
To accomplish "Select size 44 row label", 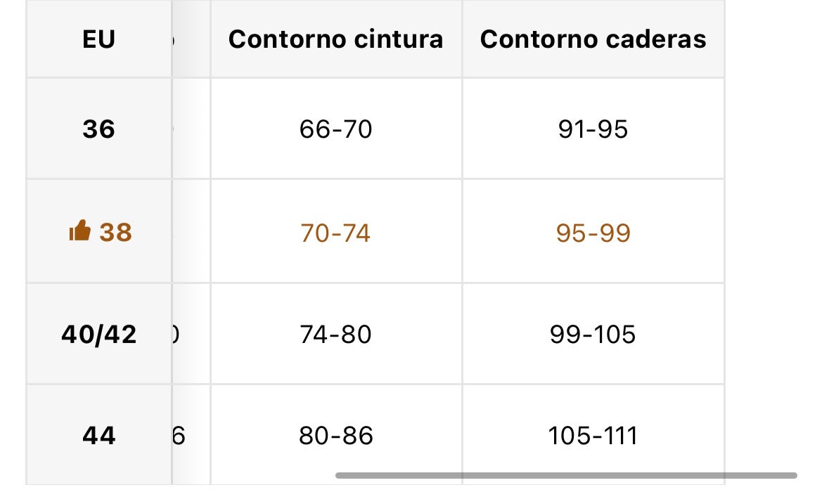I will click(99, 435).
